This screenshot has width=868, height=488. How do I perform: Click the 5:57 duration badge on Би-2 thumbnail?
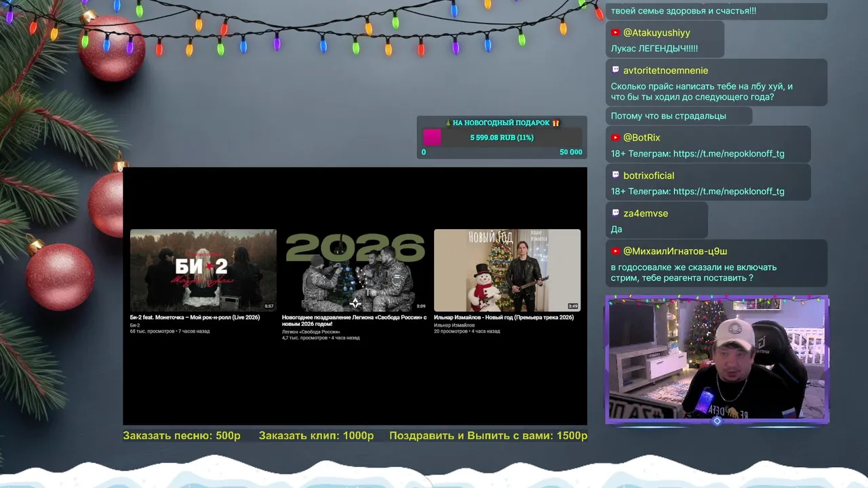[x=269, y=306]
